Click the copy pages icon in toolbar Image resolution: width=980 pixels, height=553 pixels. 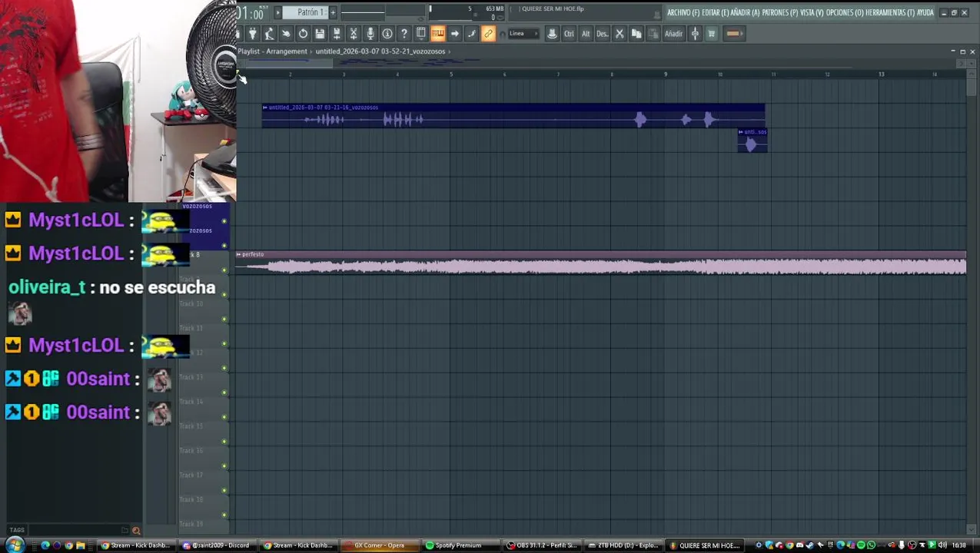636,34
